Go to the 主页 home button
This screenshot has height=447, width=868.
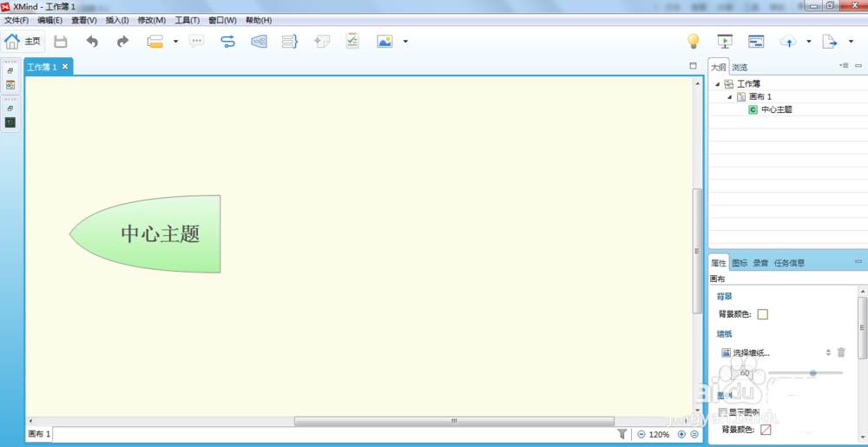point(23,42)
